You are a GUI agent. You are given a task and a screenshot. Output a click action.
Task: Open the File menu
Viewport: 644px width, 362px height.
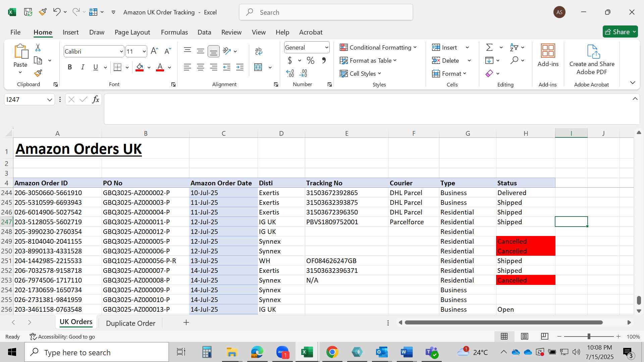click(15, 32)
